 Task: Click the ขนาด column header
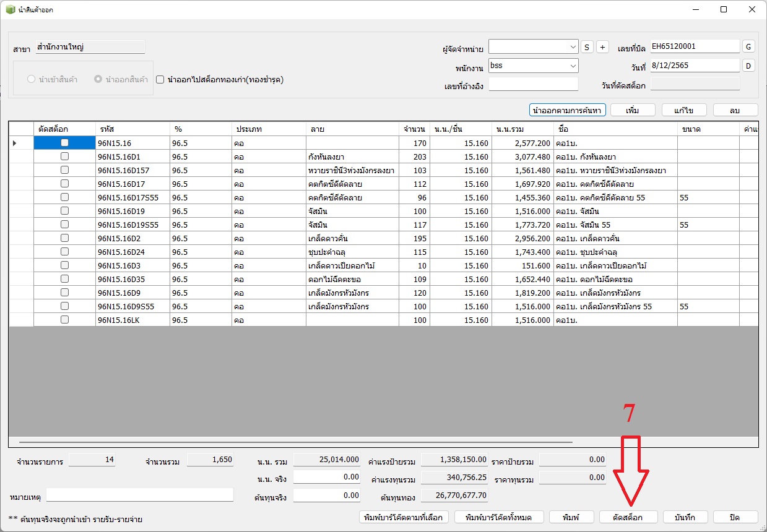tap(708, 129)
